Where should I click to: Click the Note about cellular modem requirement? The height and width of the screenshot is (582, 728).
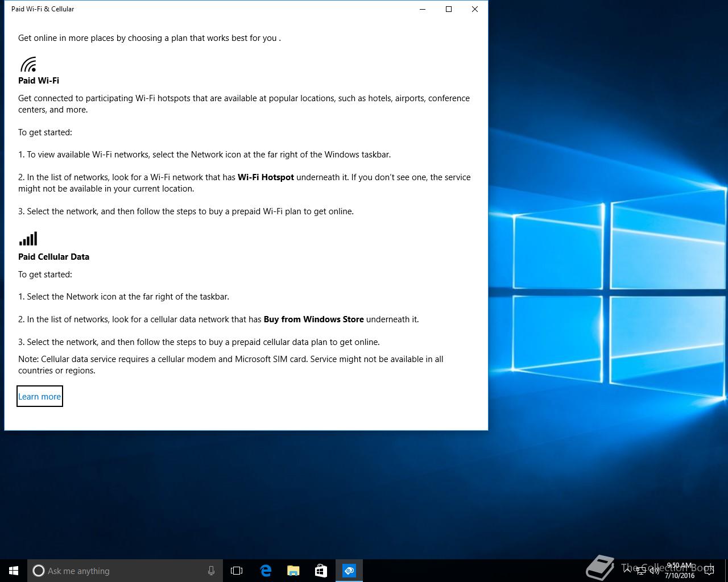231,365
